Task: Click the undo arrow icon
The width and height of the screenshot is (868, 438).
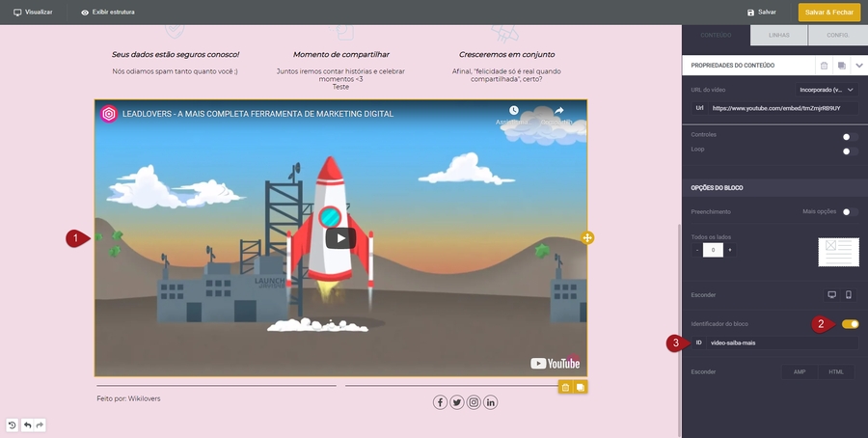Action: click(x=27, y=424)
